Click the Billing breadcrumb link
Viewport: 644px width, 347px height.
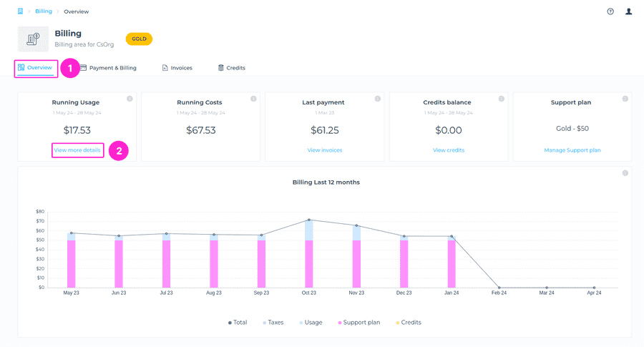(44, 11)
